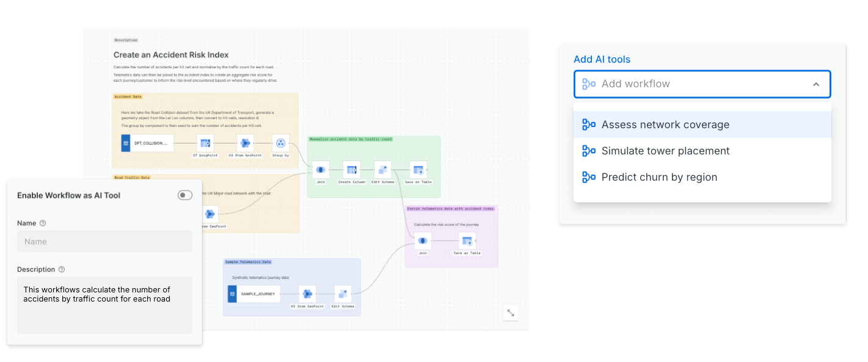The height and width of the screenshot is (362, 868).
Task: Collapse the Add workflow dropdown chevron
Action: tap(816, 84)
